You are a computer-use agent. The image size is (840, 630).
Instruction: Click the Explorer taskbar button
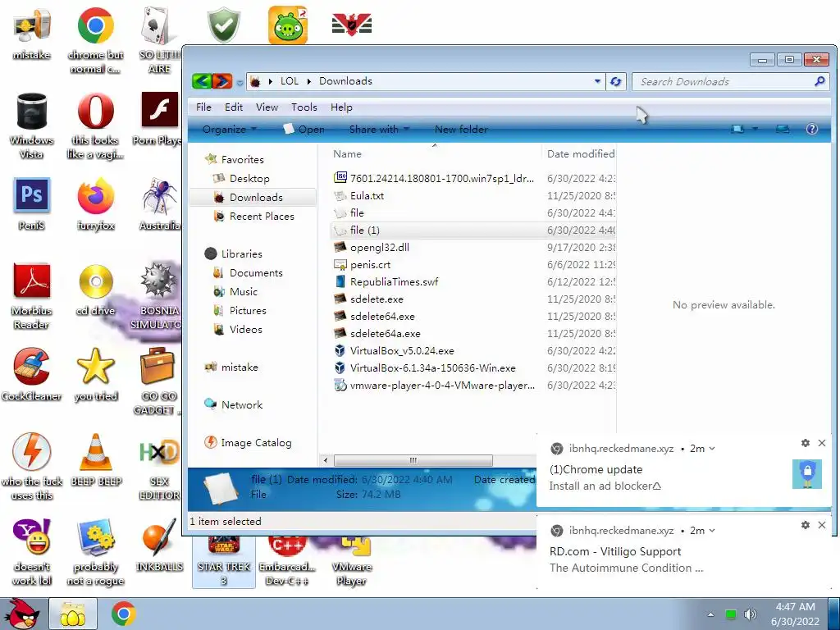point(73,614)
